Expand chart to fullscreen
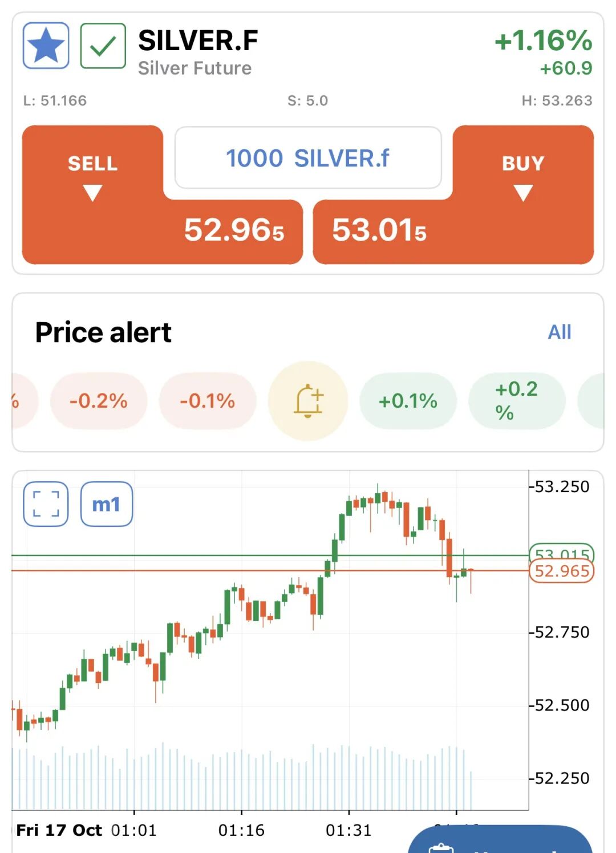The height and width of the screenshot is (853, 616). click(x=46, y=504)
